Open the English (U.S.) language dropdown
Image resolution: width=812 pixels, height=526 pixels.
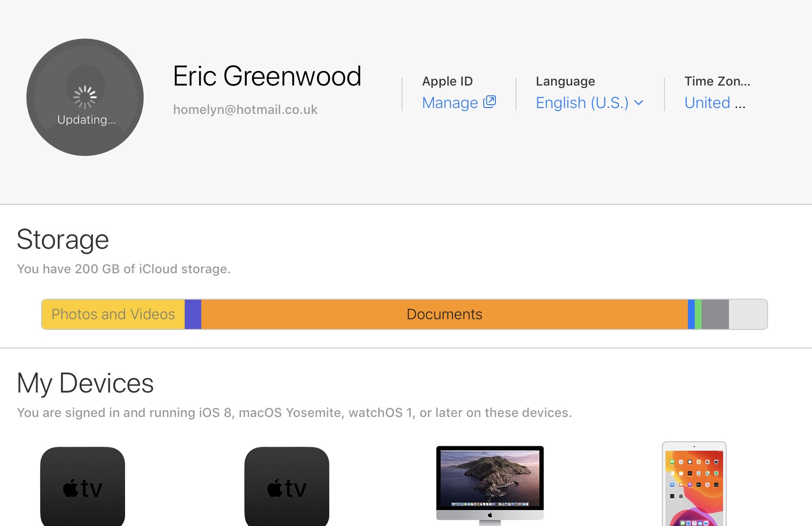click(x=582, y=103)
